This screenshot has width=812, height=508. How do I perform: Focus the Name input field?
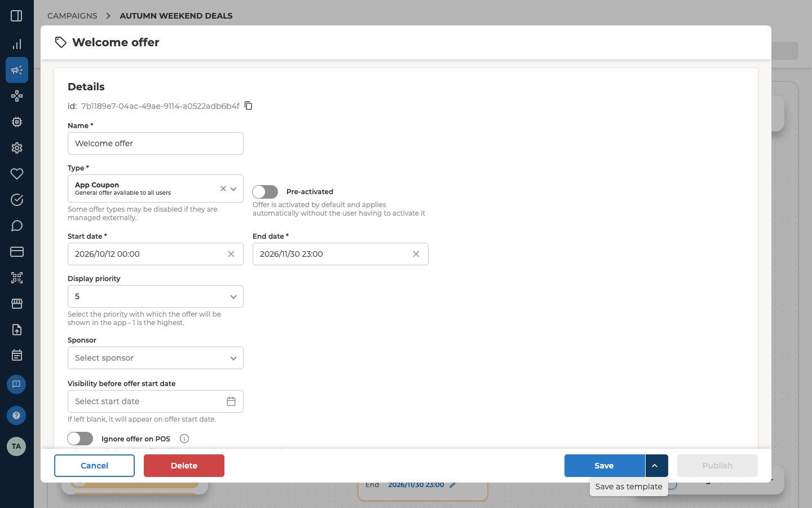click(156, 143)
